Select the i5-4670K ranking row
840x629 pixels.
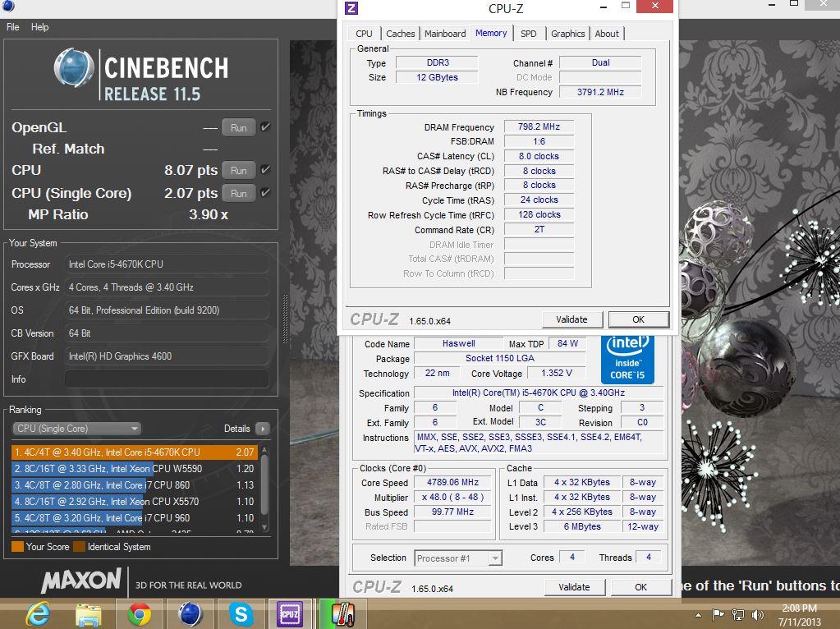click(x=134, y=452)
